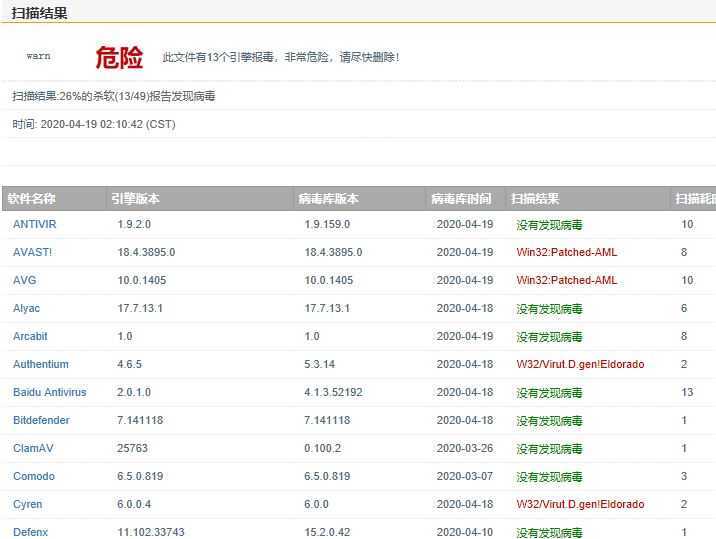Image resolution: width=716 pixels, height=539 pixels.
Task: Click Defenx engine version 11.102.33743
Action: (151, 532)
